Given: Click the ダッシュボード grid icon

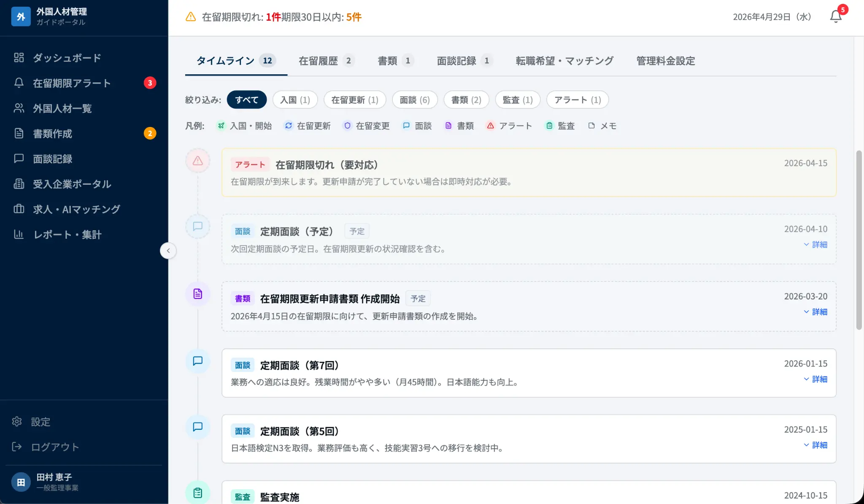Looking at the screenshot, I should [19, 57].
